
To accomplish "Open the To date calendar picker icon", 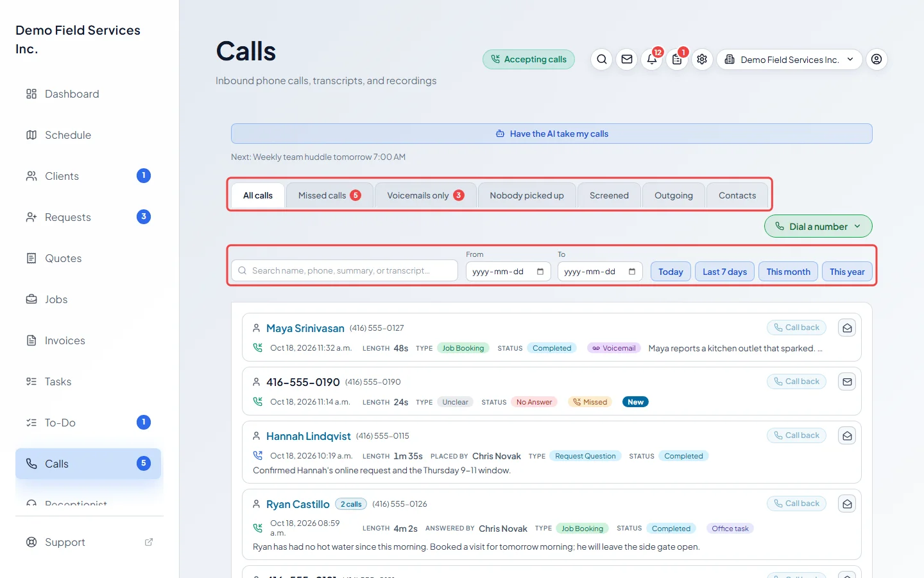I will 632,272.
